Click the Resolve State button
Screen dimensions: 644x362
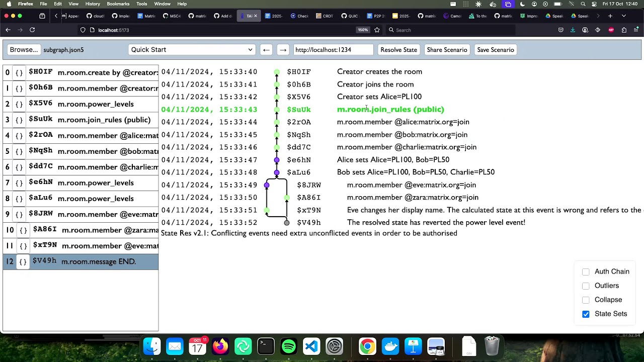(x=398, y=50)
